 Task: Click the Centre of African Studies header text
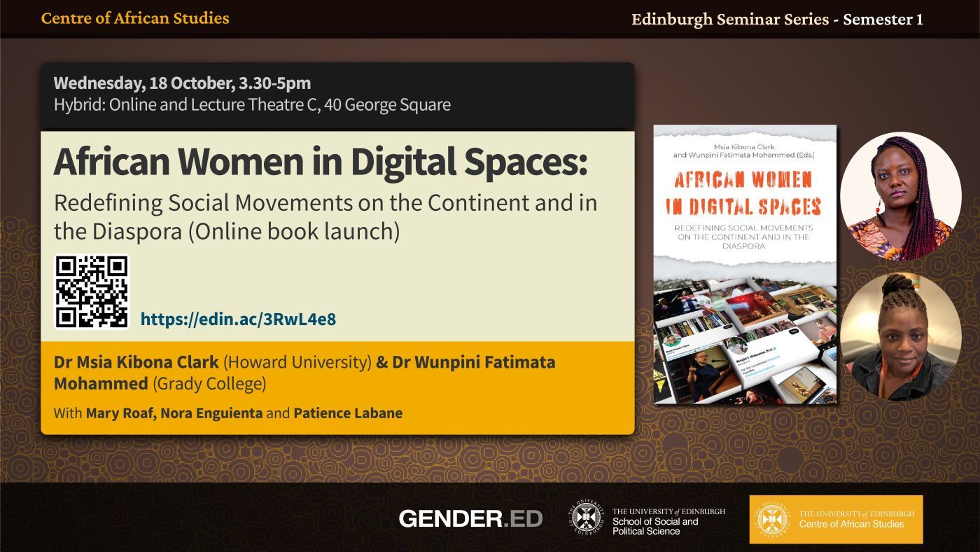pyautogui.click(x=135, y=18)
